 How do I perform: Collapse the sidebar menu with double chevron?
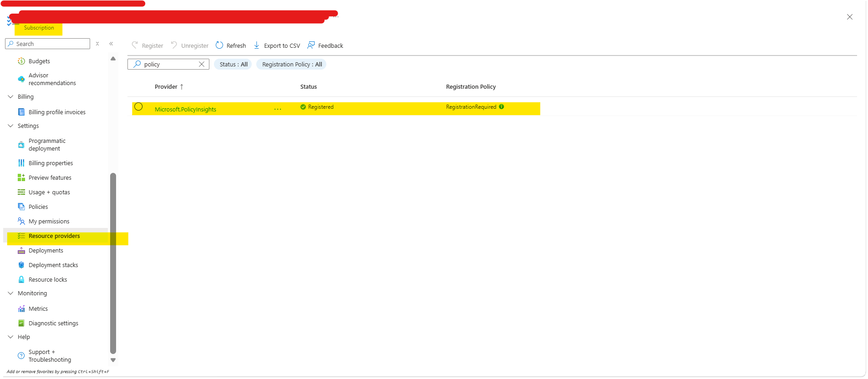point(111,44)
